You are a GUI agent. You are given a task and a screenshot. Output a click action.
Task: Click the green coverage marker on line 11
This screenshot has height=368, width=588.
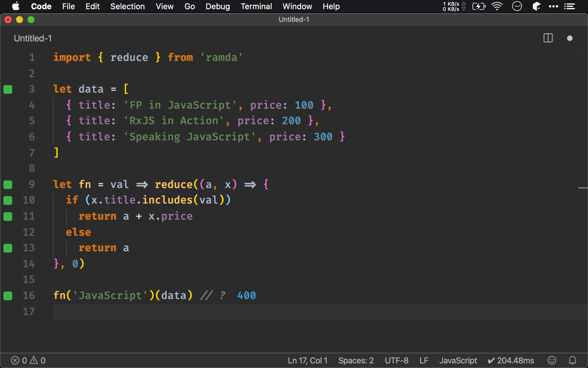point(8,216)
